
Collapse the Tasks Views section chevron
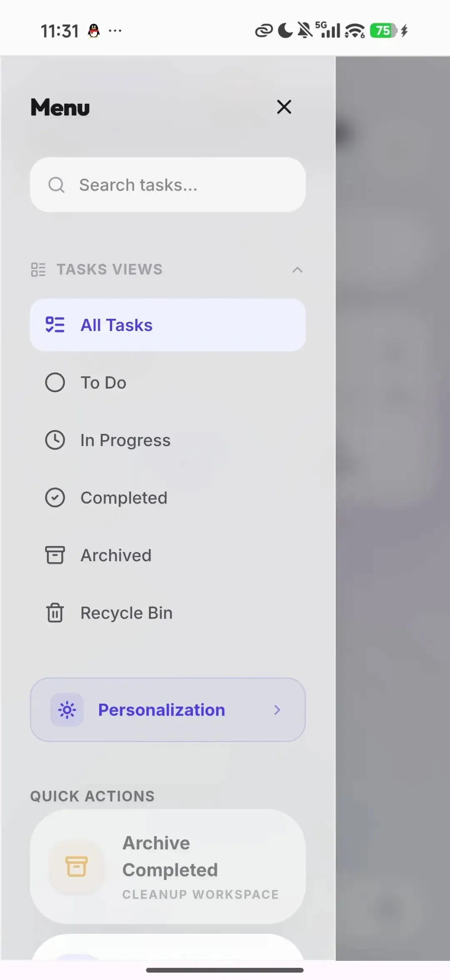coord(297,270)
